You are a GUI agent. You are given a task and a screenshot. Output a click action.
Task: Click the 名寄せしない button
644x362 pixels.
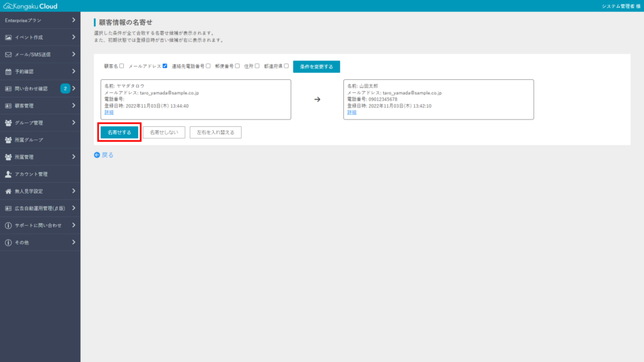pyautogui.click(x=164, y=133)
